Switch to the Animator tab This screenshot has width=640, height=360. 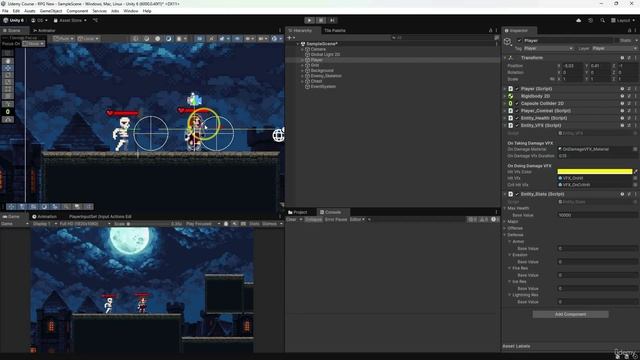click(44, 31)
